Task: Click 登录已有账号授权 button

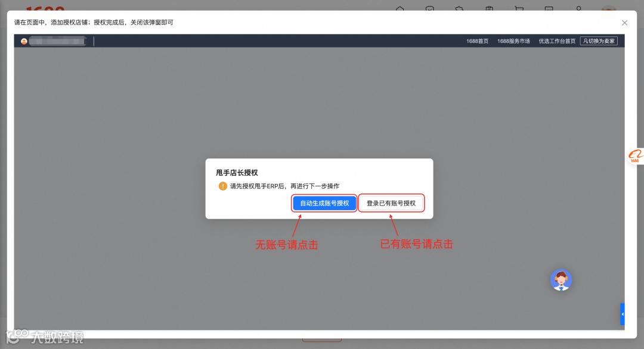Action: 391,203
